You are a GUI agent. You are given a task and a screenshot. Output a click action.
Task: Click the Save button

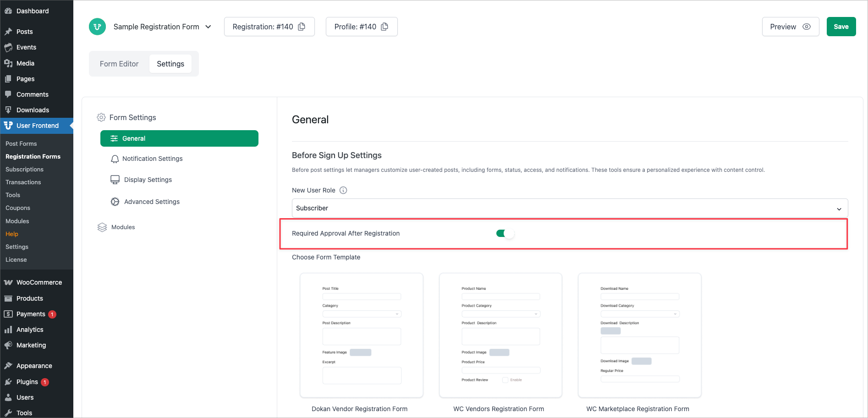click(841, 27)
